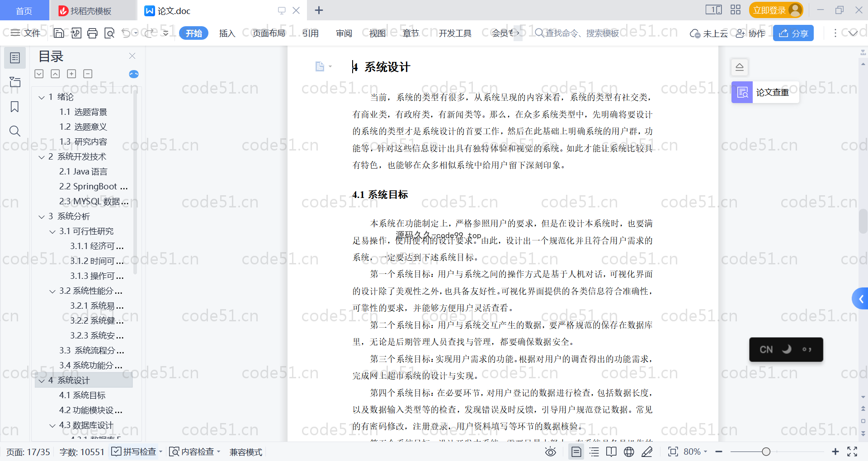Open Print Preview icon

point(109,33)
